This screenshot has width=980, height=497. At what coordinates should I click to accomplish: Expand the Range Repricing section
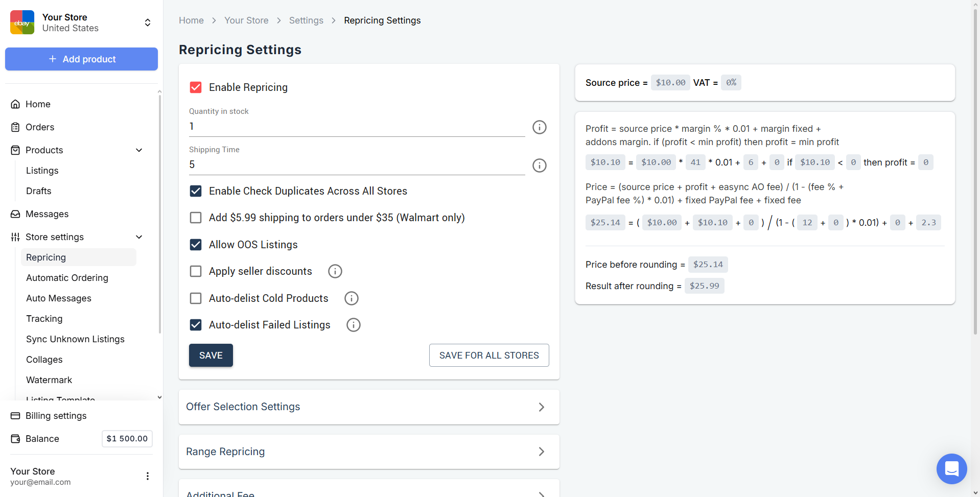[368, 452]
